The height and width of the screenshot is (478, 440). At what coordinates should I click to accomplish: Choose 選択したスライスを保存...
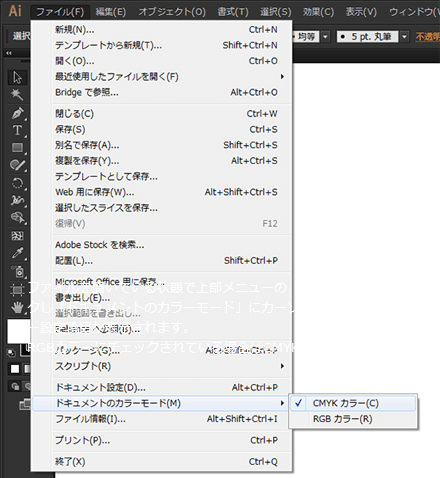(162, 208)
